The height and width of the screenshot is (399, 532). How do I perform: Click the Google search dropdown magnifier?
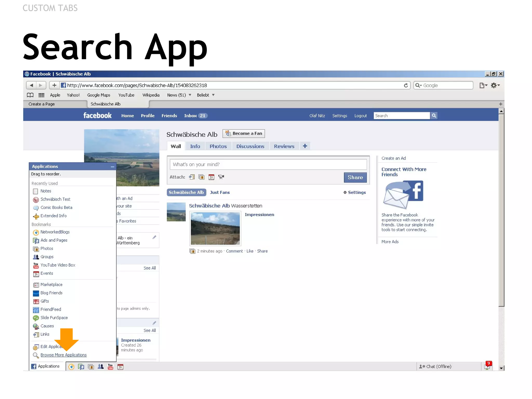click(x=418, y=85)
